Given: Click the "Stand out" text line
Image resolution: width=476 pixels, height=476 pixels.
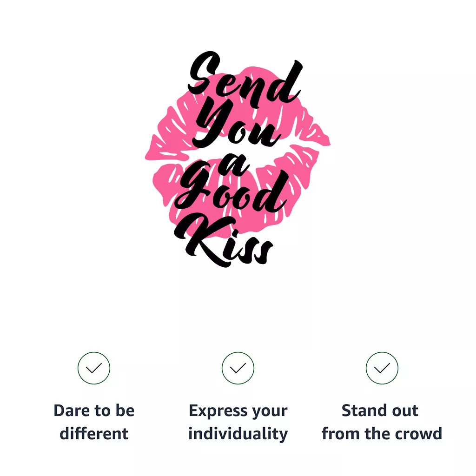Looking at the screenshot, I should point(380,411).
